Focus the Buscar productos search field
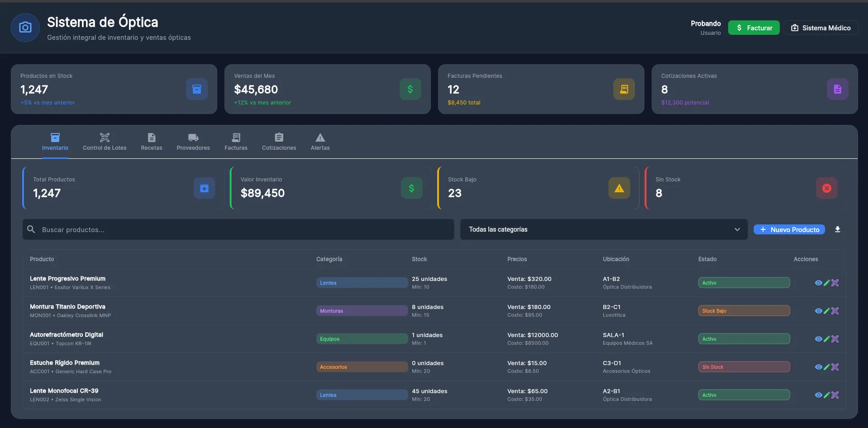Viewport: 868px width, 428px height. pyautogui.click(x=238, y=229)
